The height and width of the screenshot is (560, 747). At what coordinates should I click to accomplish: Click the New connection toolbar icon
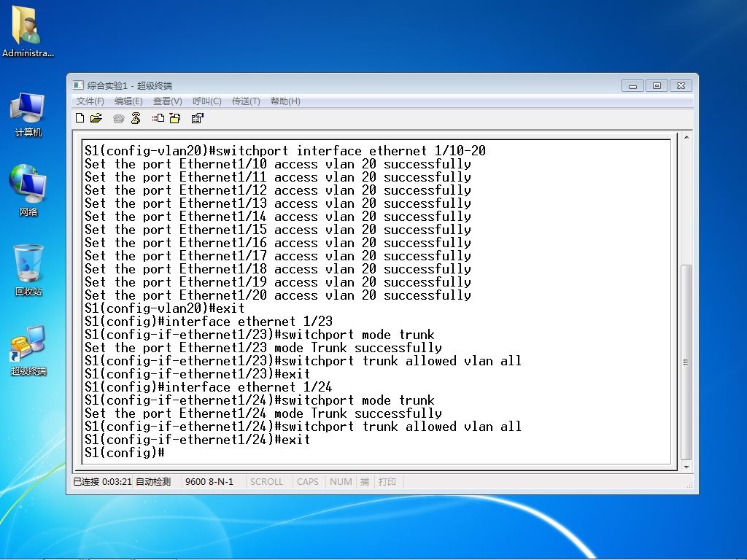click(x=80, y=118)
